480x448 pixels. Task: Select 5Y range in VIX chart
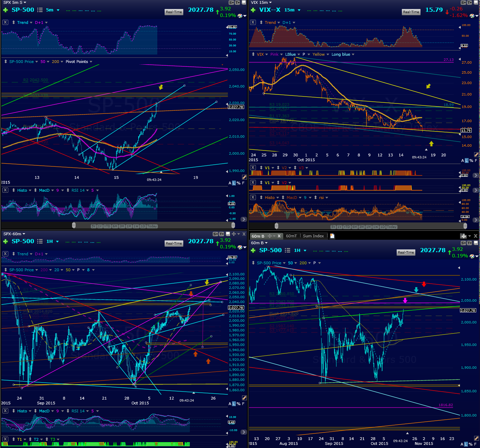pyautogui.click(x=333, y=227)
